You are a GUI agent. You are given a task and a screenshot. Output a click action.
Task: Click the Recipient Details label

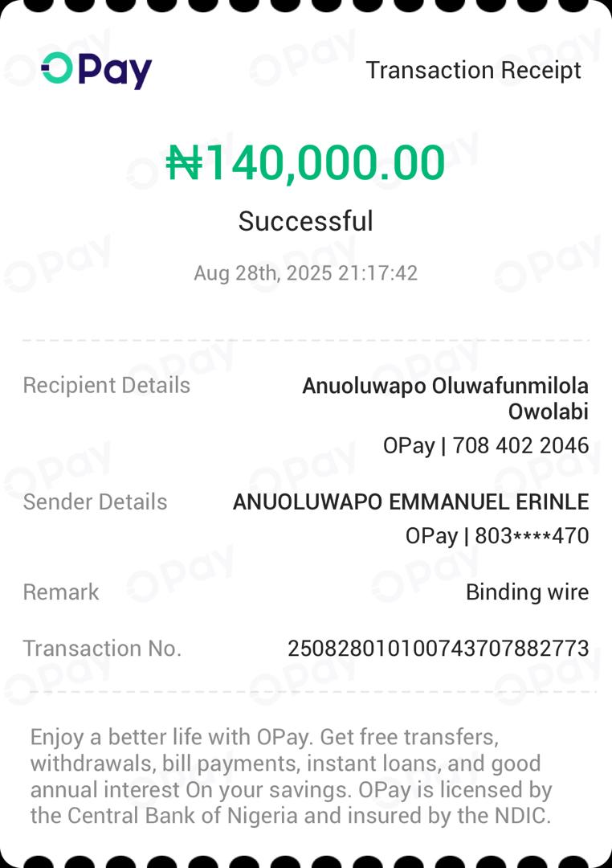107,386
